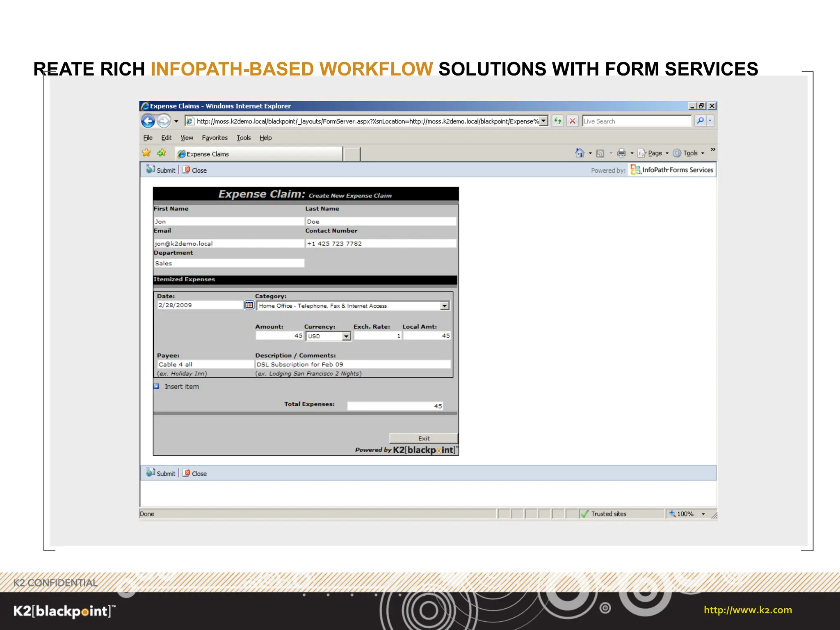
Task: Open the Favorites menu
Action: point(215,138)
